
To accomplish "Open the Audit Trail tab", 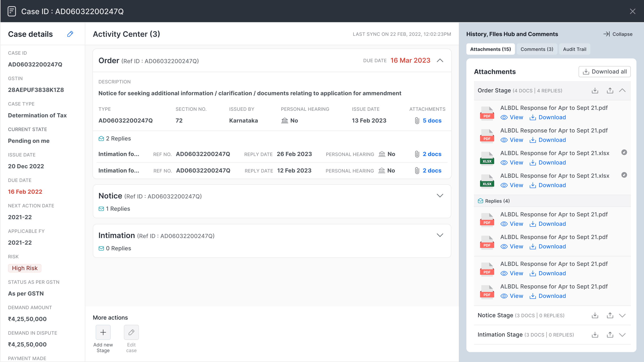I will tap(575, 49).
